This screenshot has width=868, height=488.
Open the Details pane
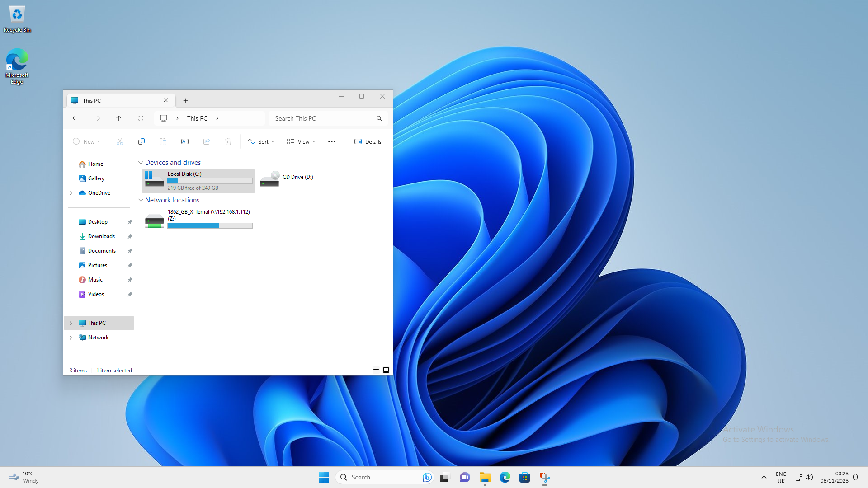368,141
